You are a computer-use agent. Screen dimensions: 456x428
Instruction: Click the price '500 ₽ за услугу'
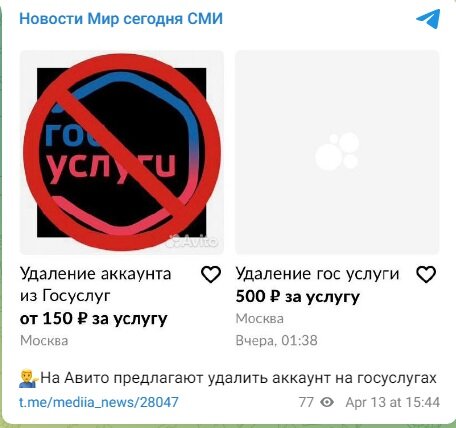point(298,297)
